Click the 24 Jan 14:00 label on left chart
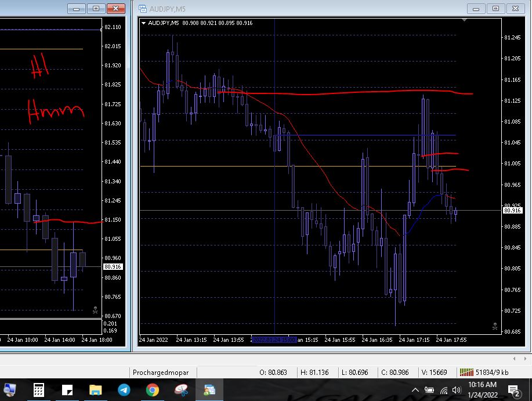The width and height of the screenshot is (532, 401). pyautogui.click(x=59, y=339)
